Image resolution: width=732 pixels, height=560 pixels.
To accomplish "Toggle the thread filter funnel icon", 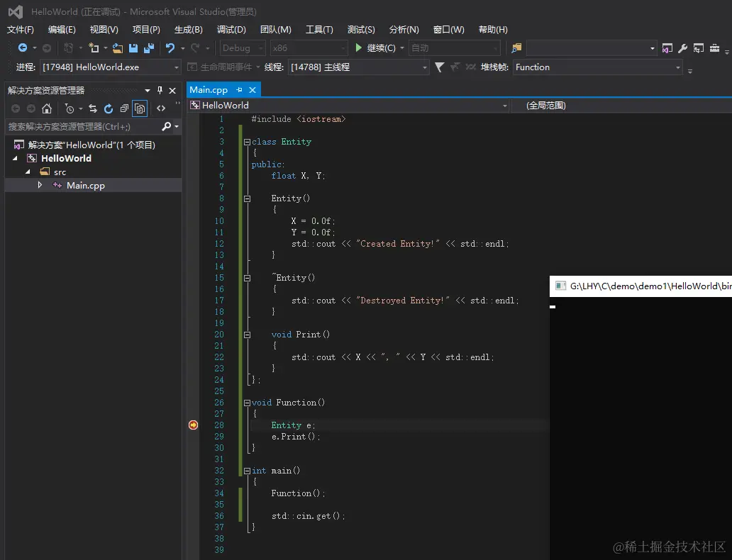I will (439, 67).
